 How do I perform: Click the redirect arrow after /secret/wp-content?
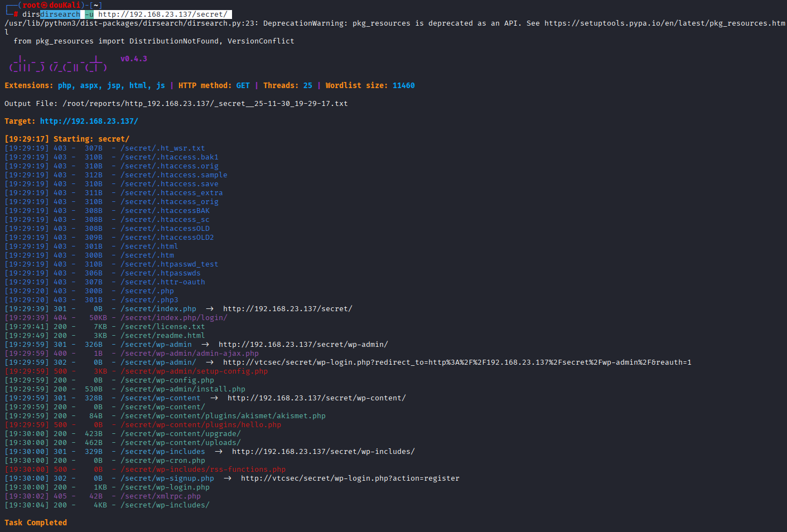click(214, 398)
